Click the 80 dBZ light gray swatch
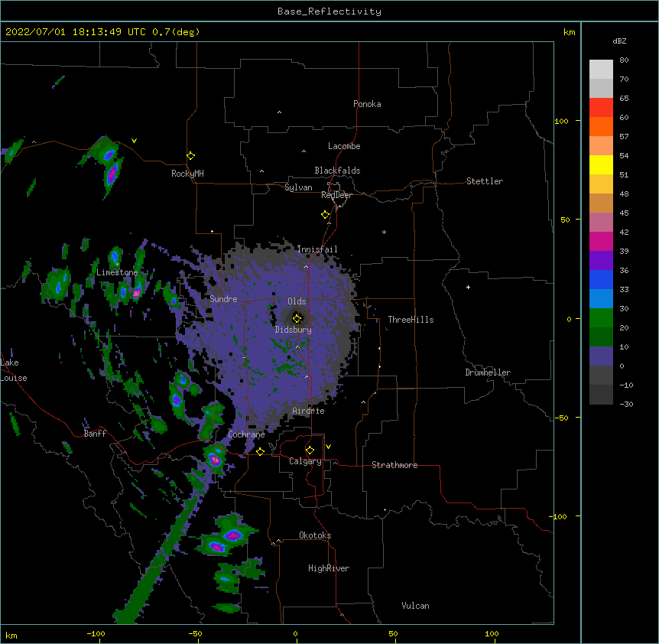Viewport: 659px width, 644px height. click(601, 69)
